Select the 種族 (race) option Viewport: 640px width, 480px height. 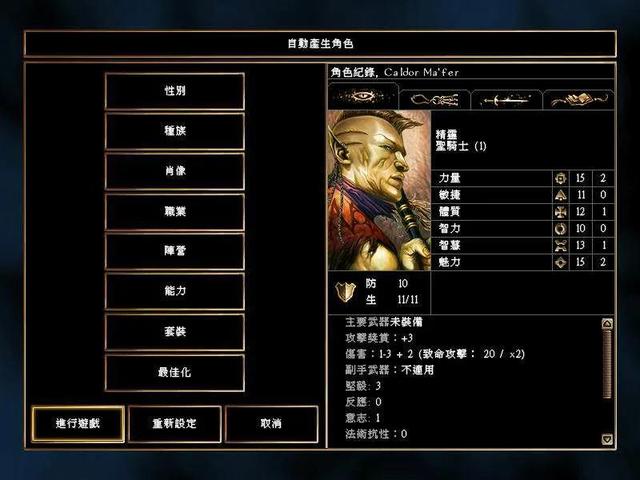point(175,131)
